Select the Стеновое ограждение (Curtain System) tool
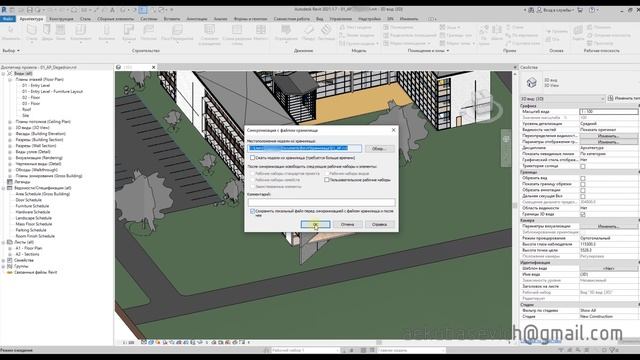Screen dimensions: 640x360 (209, 34)
